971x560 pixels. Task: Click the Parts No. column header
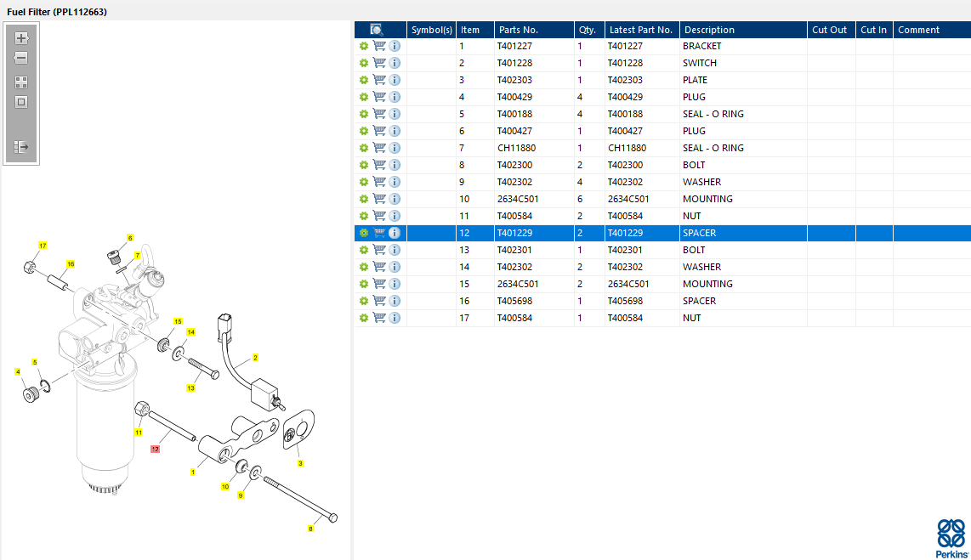[535, 30]
